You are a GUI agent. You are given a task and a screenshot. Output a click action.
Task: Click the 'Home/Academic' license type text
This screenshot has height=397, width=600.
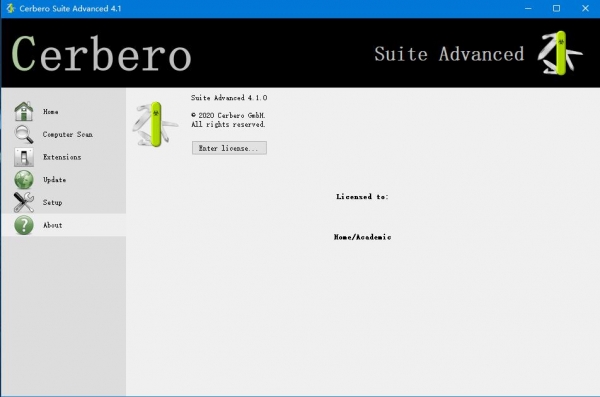(362, 237)
